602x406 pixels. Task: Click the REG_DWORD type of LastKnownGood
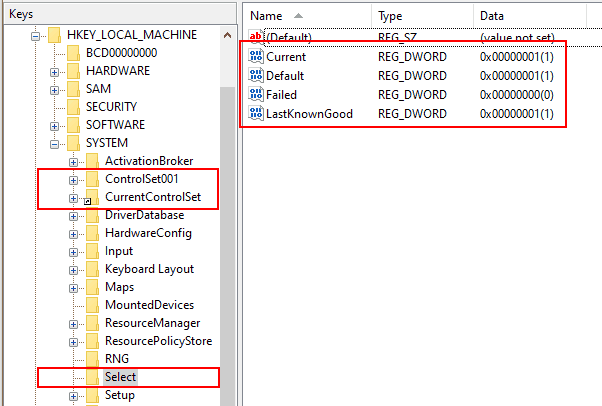(412, 114)
